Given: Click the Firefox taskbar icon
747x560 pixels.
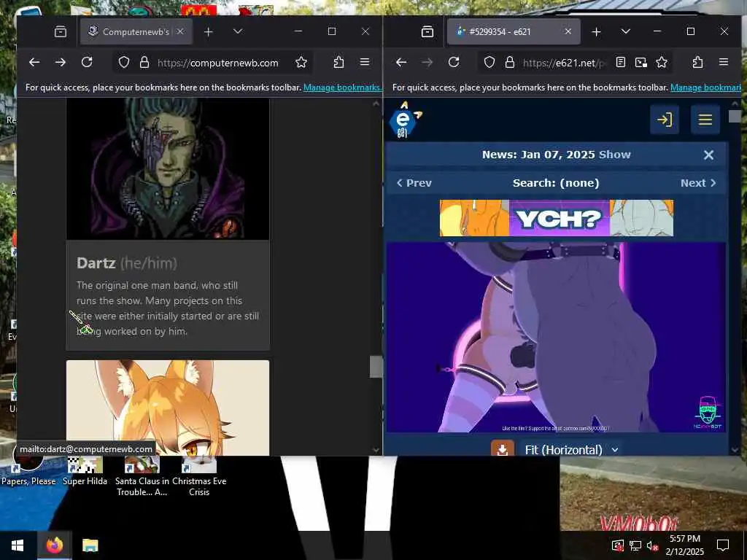Looking at the screenshot, I should [54, 545].
